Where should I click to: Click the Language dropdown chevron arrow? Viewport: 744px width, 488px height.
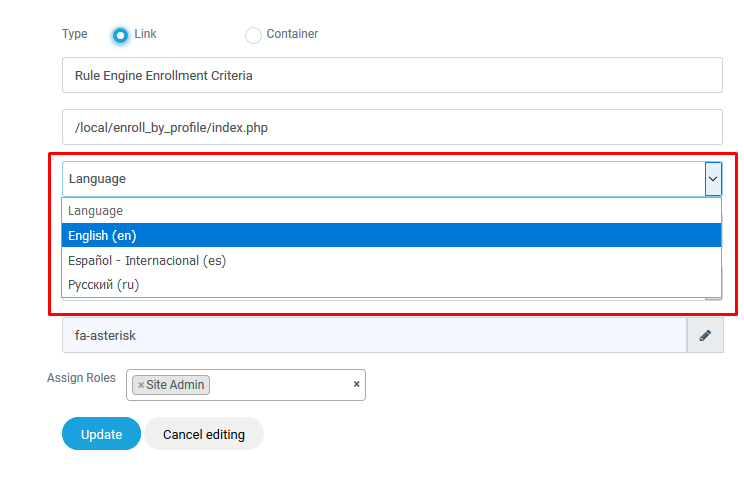713,179
